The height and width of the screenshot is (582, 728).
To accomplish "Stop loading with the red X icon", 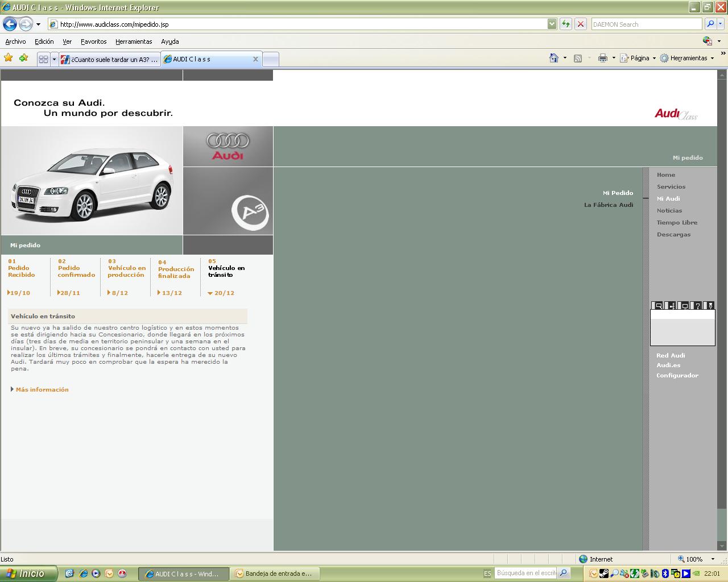I will click(x=580, y=24).
